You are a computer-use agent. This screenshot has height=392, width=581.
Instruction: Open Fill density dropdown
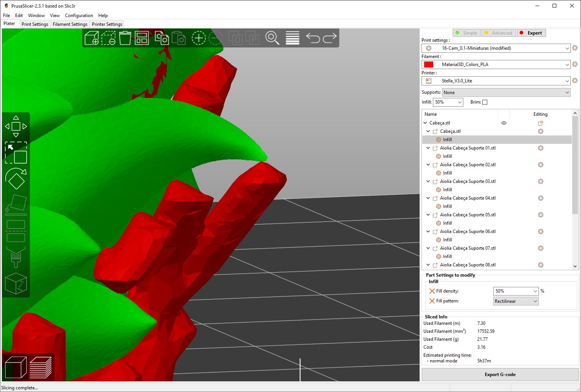click(x=516, y=291)
